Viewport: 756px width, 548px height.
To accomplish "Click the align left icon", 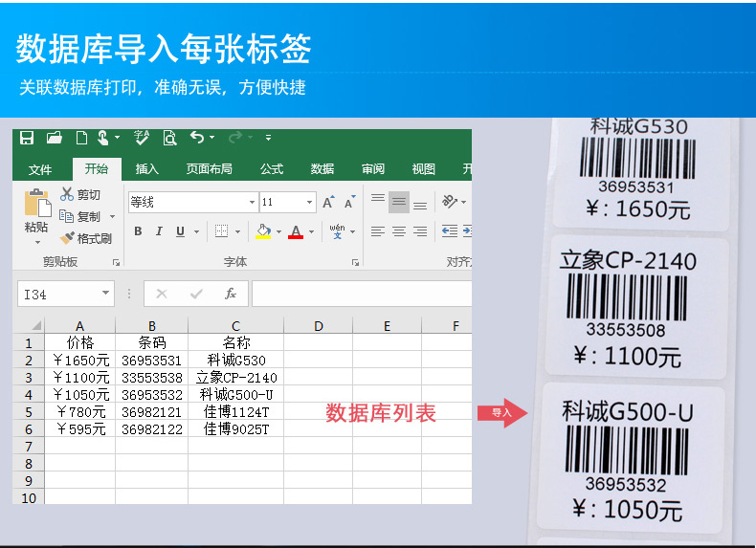I will pos(377,231).
